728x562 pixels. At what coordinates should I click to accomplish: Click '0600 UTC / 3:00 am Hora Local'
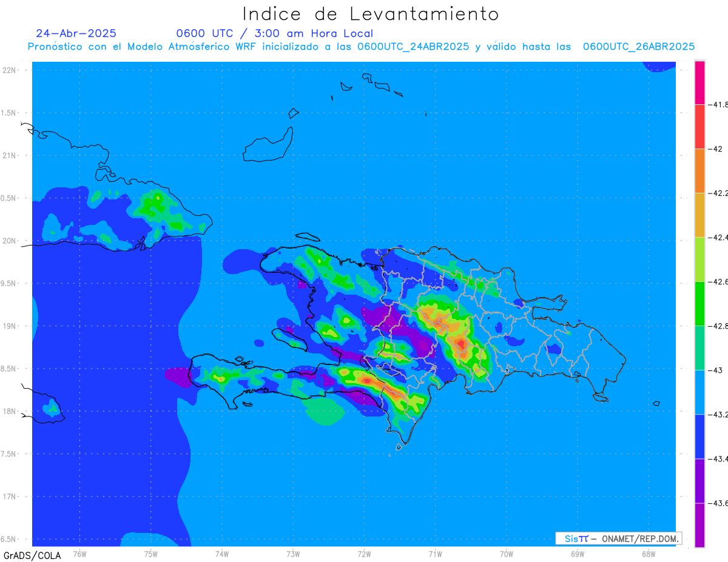click(275, 33)
